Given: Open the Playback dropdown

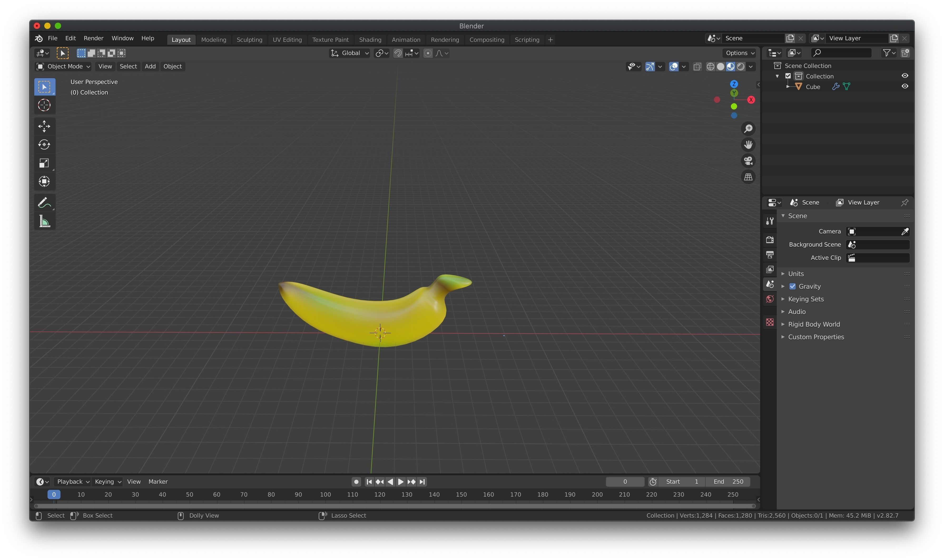Looking at the screenshot, I should tap(73, 482).
